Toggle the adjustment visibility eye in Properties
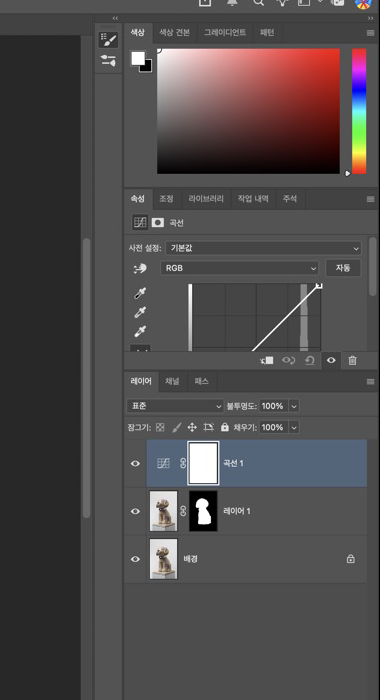380x700 pixels. click(x=331, y=361)
